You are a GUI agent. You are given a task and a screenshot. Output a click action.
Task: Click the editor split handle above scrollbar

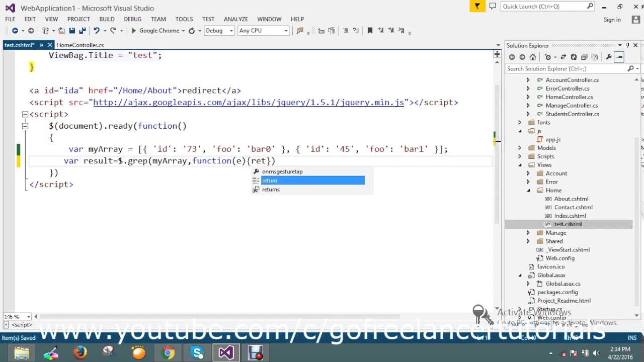click(x=497, y=54)
